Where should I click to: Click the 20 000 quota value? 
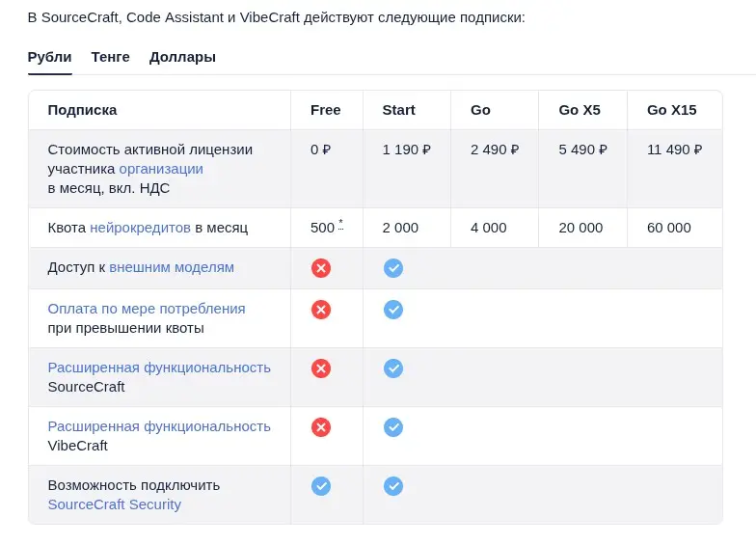[x=580, y=228]
